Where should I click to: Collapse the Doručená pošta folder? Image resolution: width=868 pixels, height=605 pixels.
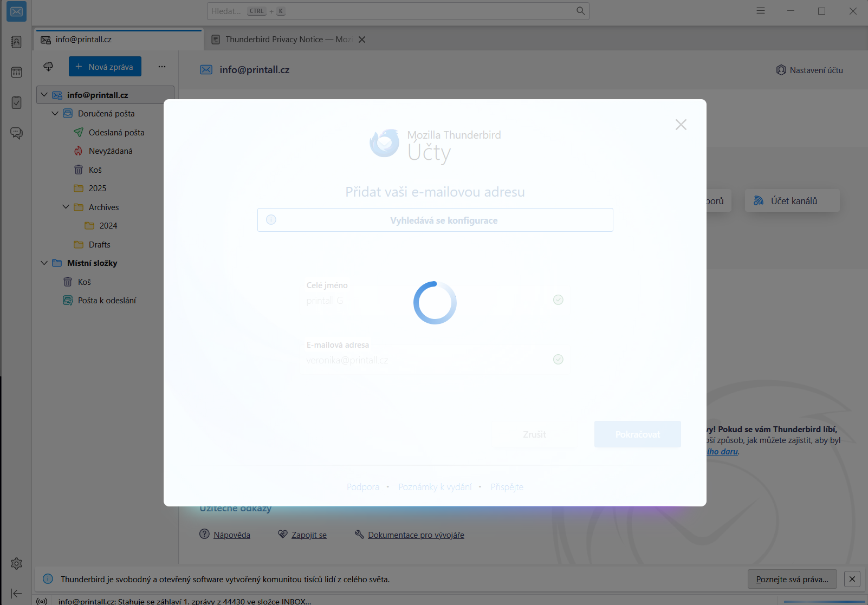(55, 114)
